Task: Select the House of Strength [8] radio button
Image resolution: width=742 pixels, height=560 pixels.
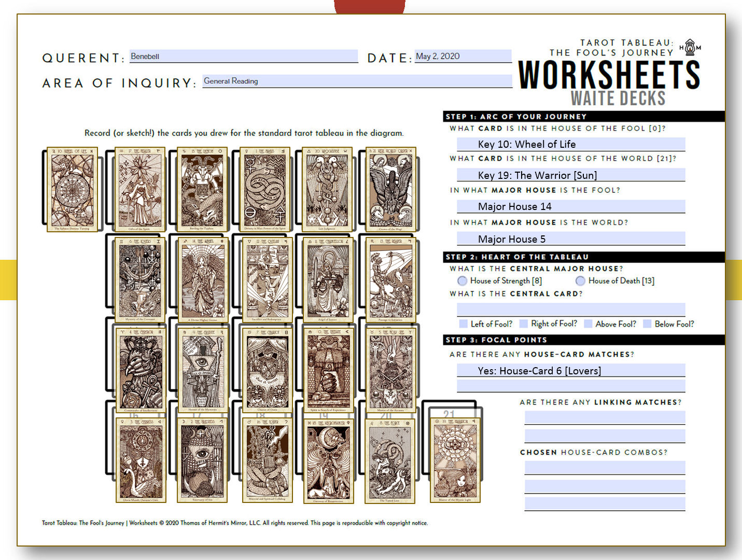Action: pos(462,281)
